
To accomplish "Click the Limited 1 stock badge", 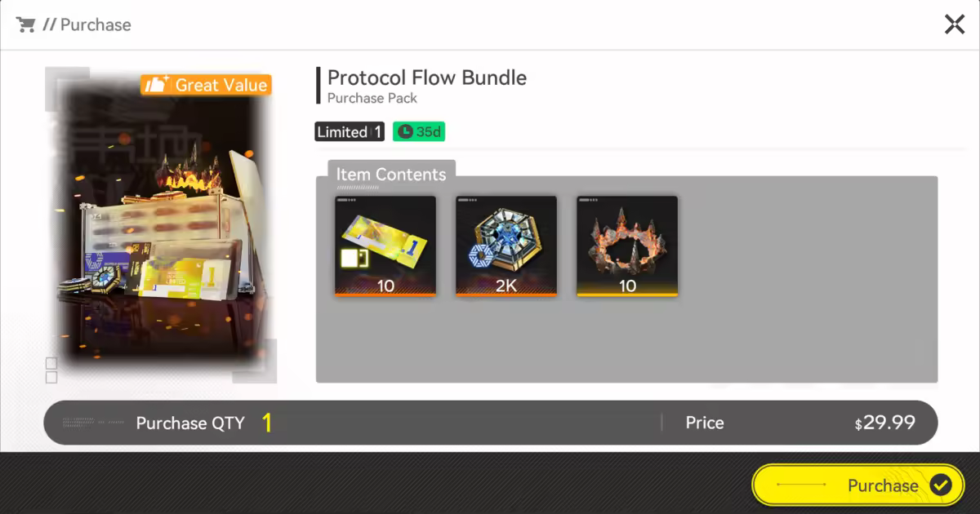I will pos(349,132).
